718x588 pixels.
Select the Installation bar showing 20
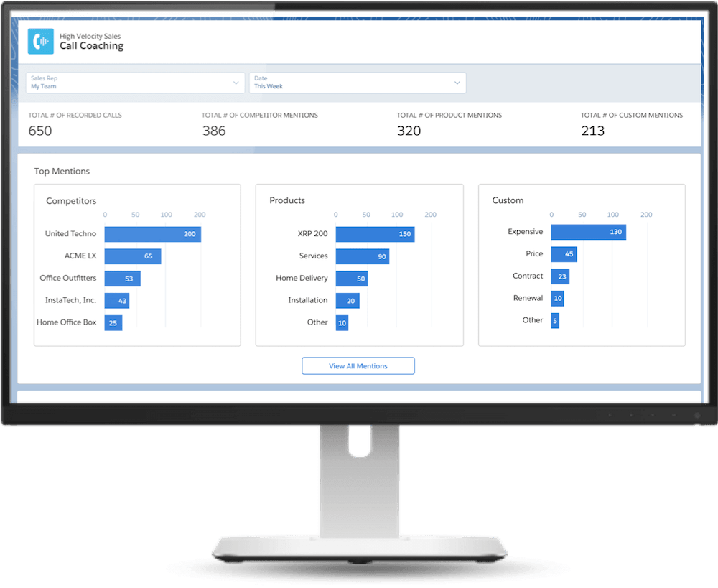(x=348, y=300)
